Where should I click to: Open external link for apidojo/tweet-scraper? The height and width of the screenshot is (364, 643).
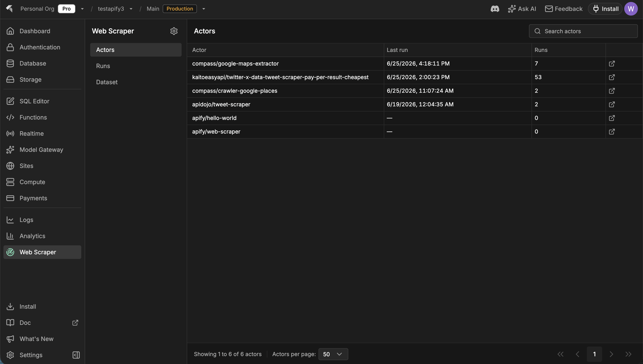[612, 105]
